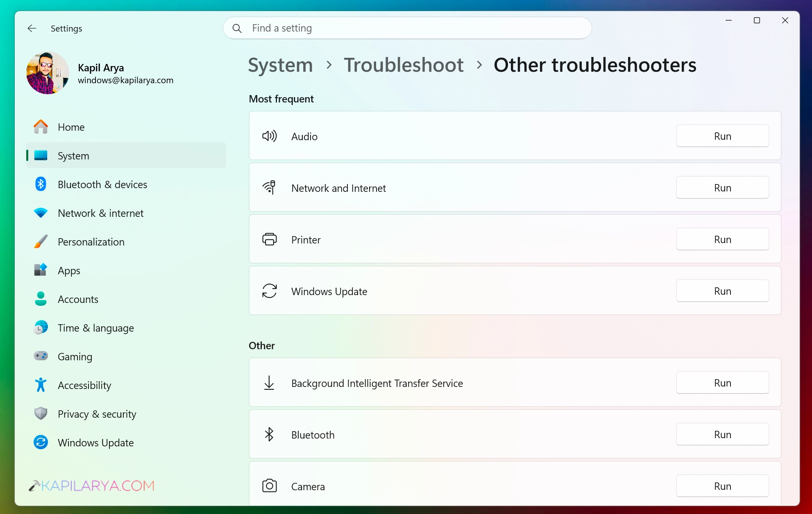Click the Audio speaker icon

[x=269, y=136]
